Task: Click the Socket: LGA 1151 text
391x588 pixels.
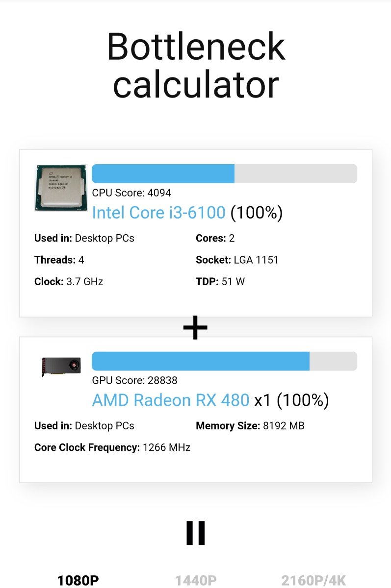Action: pyautogui.click(x=237, y=260)
